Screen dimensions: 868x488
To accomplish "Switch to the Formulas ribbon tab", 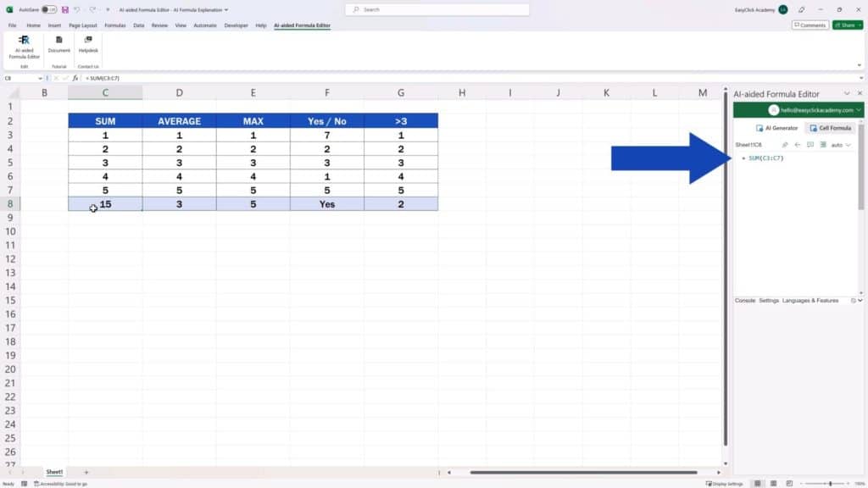I will click(x=115, y=25).
